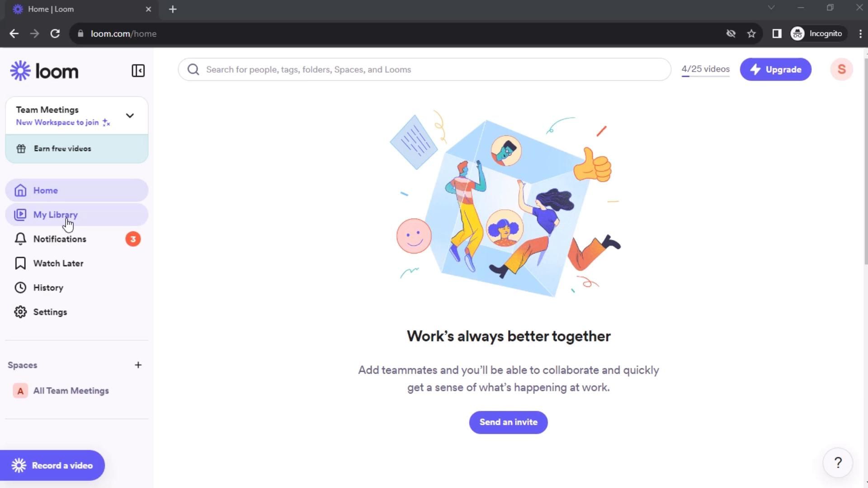Add a new Space with plus icon

pos(138,365)
